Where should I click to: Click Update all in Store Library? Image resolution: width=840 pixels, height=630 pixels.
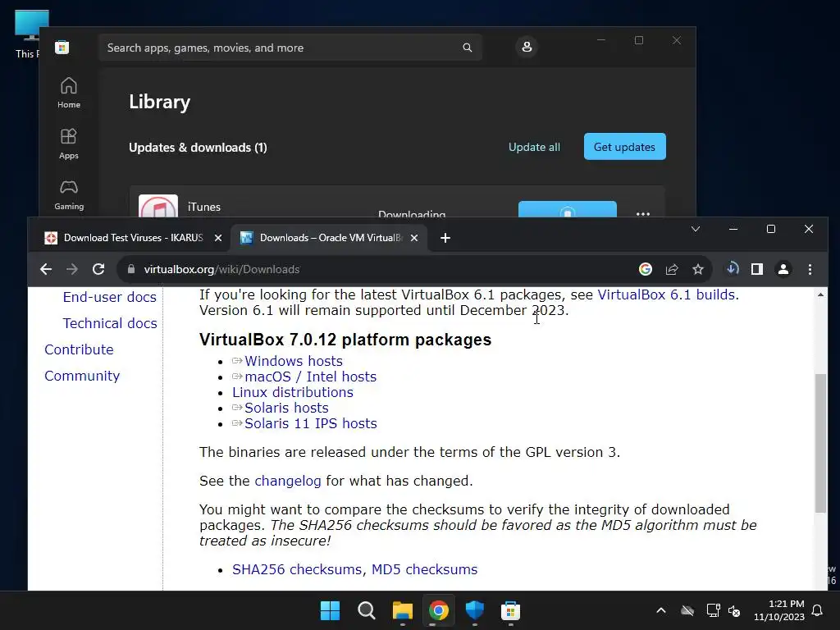[534, 147]
